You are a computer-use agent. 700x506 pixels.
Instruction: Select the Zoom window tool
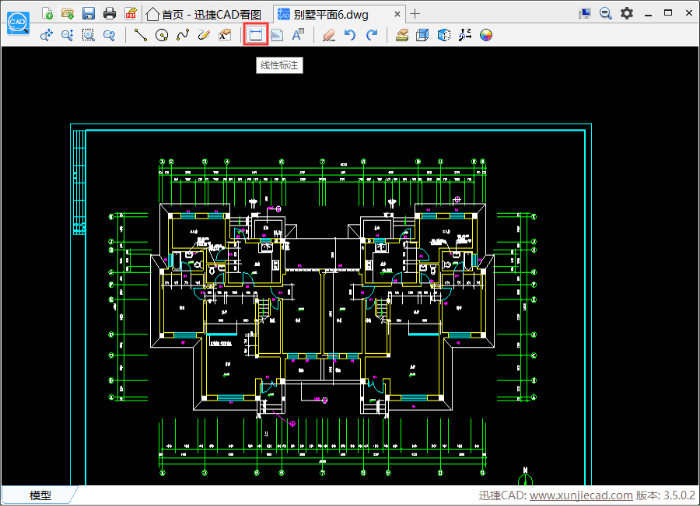88,35
